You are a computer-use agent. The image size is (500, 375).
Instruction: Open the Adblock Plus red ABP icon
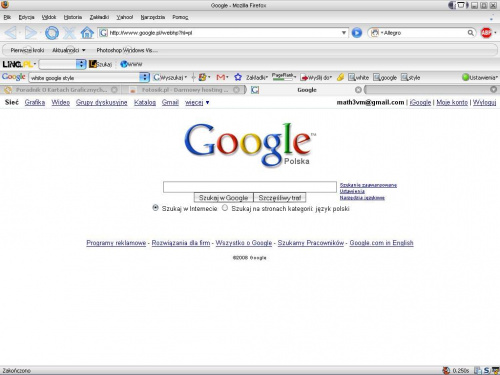click(x=486, y=33)
